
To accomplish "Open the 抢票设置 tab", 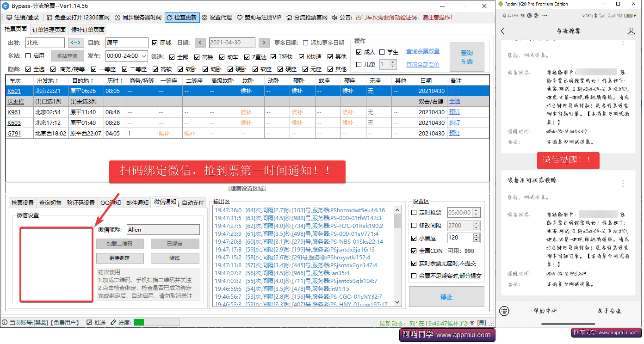I will click(23, 203).
